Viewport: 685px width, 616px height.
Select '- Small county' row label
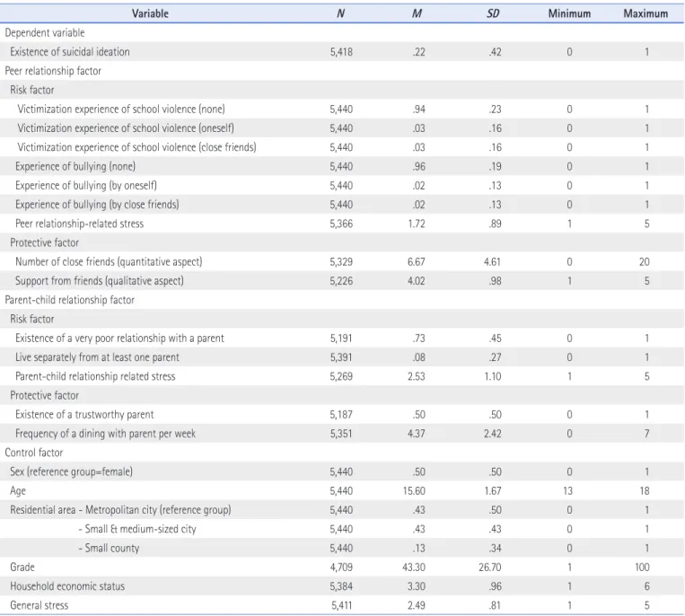[x=109, y=549]
